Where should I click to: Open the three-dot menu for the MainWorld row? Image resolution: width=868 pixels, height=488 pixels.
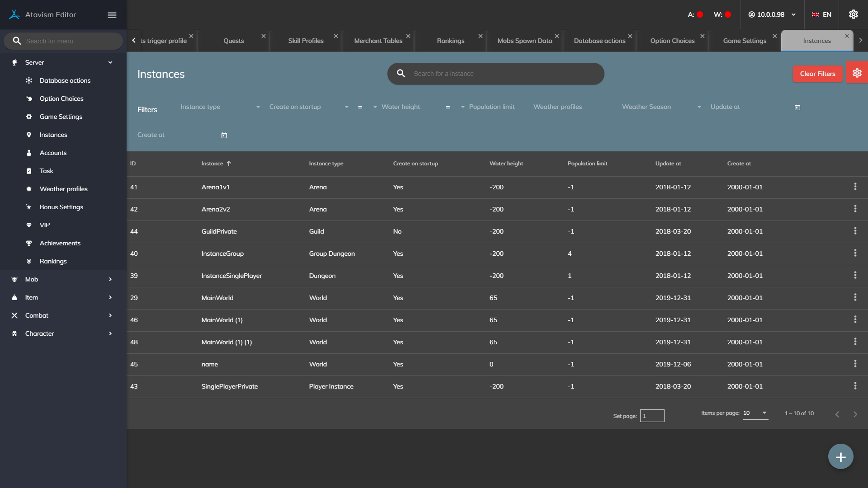click(855, 297)
